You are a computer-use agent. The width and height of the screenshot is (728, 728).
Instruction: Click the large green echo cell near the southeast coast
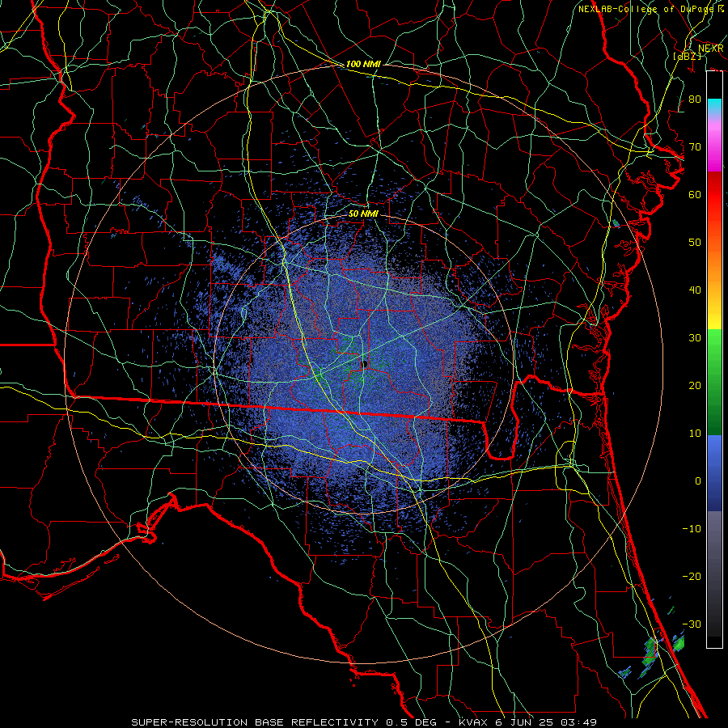tap(650, 651)
